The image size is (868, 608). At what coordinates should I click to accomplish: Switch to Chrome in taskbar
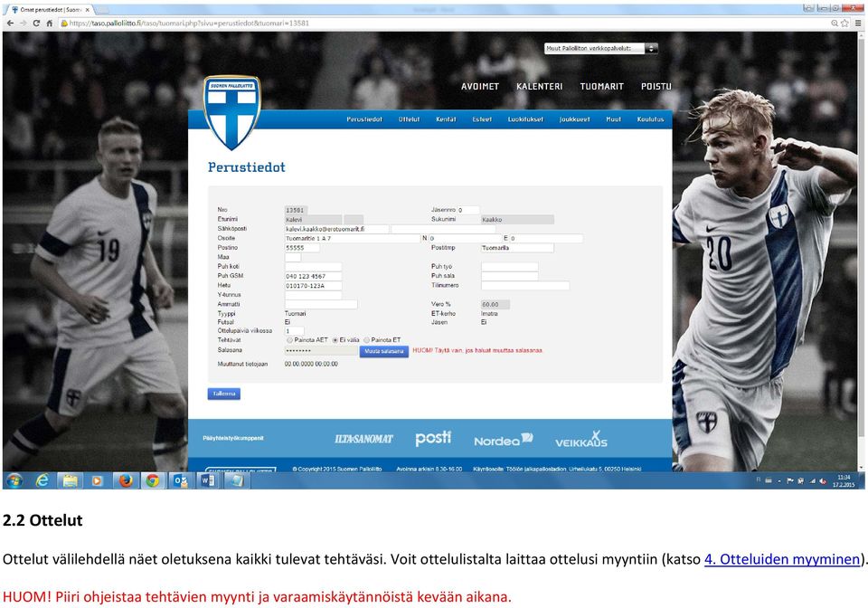153,480
